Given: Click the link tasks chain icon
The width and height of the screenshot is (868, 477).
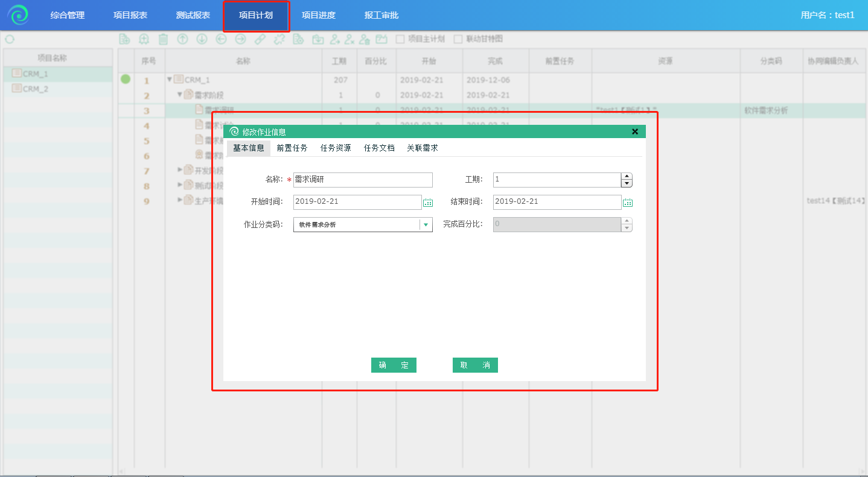Looking at the screenshot, I should [x=260, y=39].
